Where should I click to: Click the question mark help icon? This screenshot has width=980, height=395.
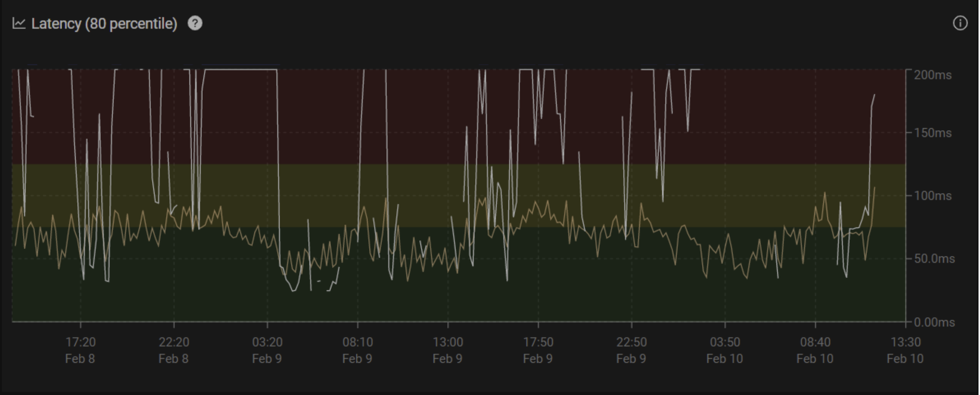tap(195, 23)
